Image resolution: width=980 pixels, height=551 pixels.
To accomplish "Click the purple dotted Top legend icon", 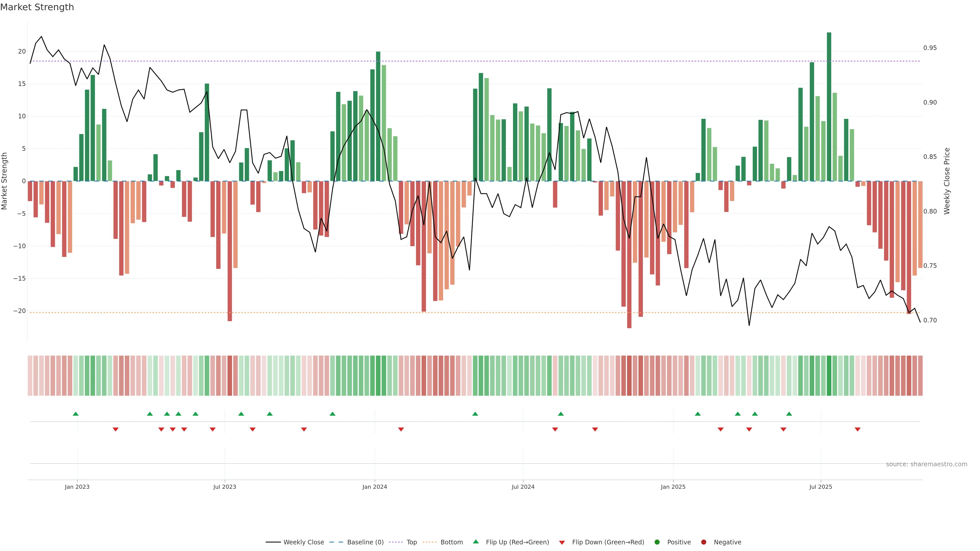I will pos(396,542).
